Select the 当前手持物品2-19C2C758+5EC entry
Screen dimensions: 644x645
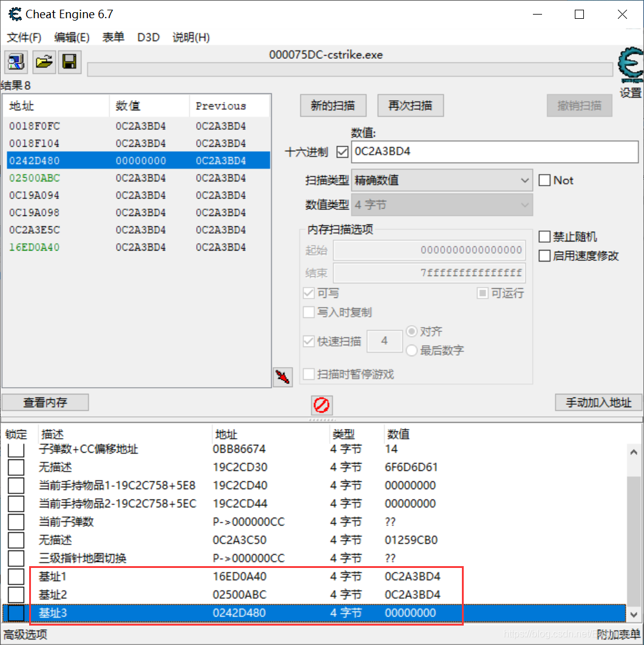[117, 504]
